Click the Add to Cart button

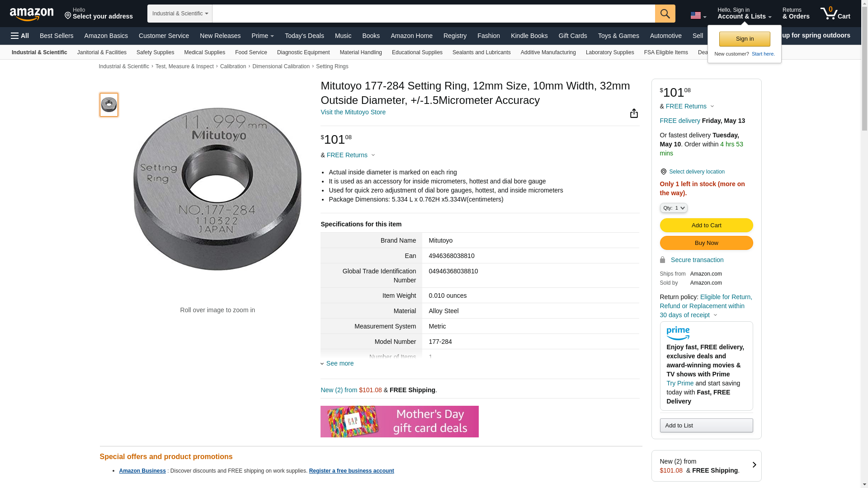pyautogui.click(x=706, y=225)
